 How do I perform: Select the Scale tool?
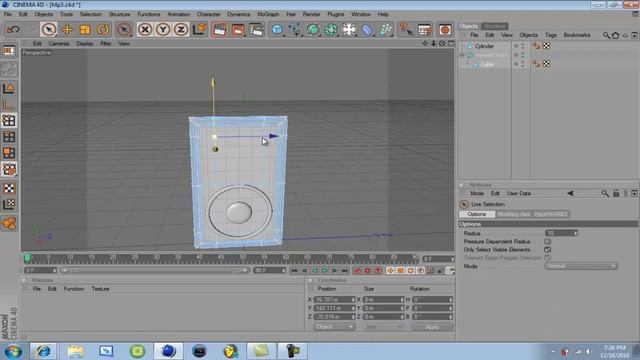(85, 29)
